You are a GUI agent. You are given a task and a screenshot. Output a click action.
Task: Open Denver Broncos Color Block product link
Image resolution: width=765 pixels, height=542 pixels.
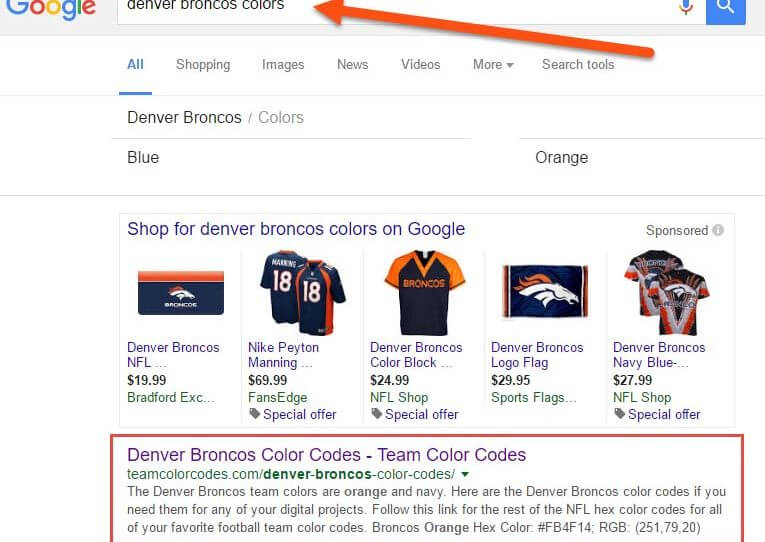point(416,355)
